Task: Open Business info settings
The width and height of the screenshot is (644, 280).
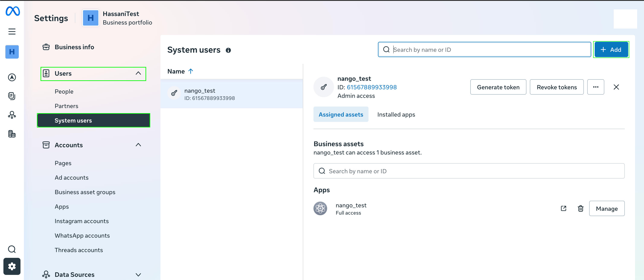Action: (74, 47)
